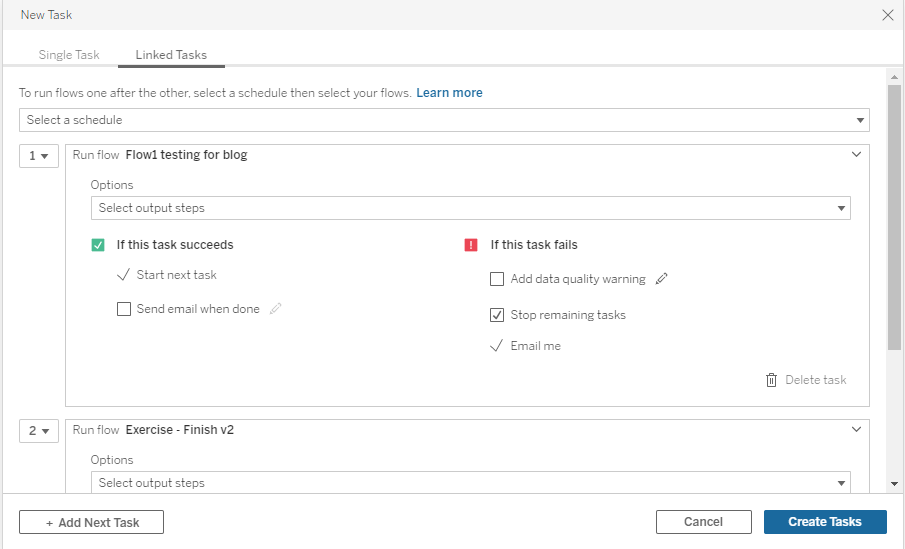
Task: Click the Create Tasks button
Action: coord(825,522)
